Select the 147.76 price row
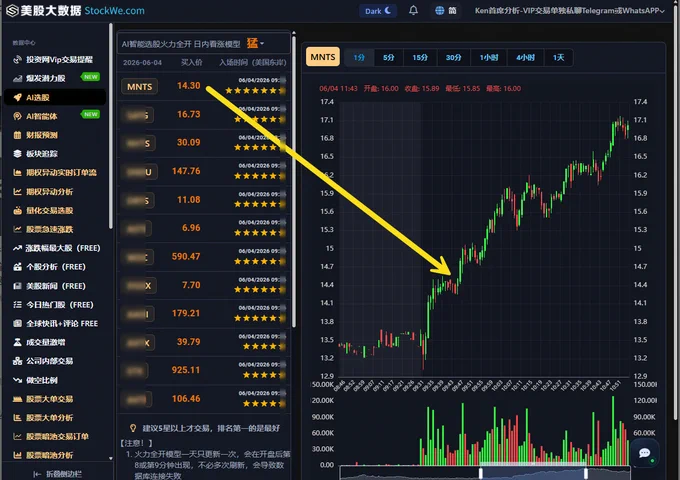 (204, 171)
